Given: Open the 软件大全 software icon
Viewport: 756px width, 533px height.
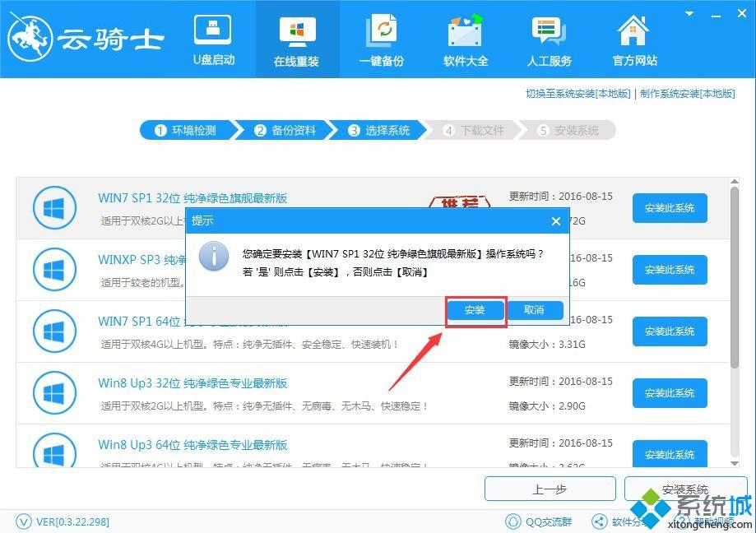Looking at the screenshot, I should [x=465, y=31].
